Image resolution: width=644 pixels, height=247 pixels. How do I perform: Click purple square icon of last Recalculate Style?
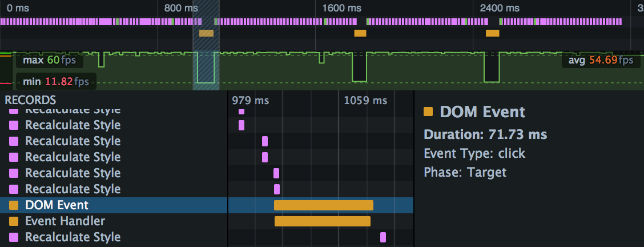tap(14, 237)
